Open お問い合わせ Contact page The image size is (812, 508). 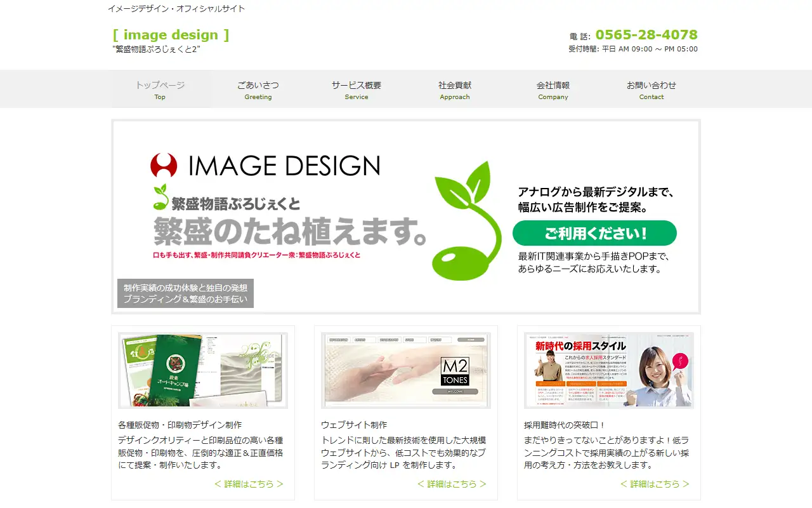(x=652, y=90)
